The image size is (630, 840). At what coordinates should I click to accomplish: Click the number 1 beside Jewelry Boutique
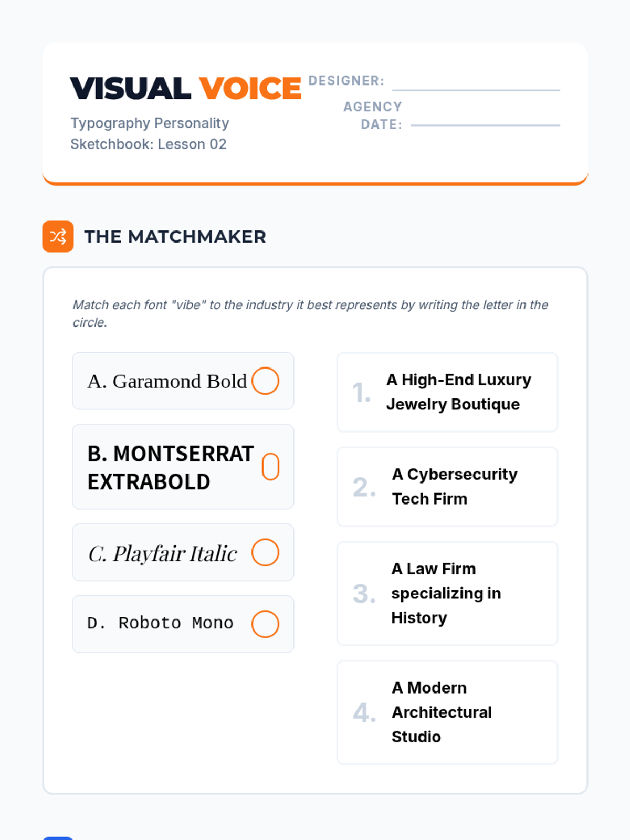[x=361, y=393]
